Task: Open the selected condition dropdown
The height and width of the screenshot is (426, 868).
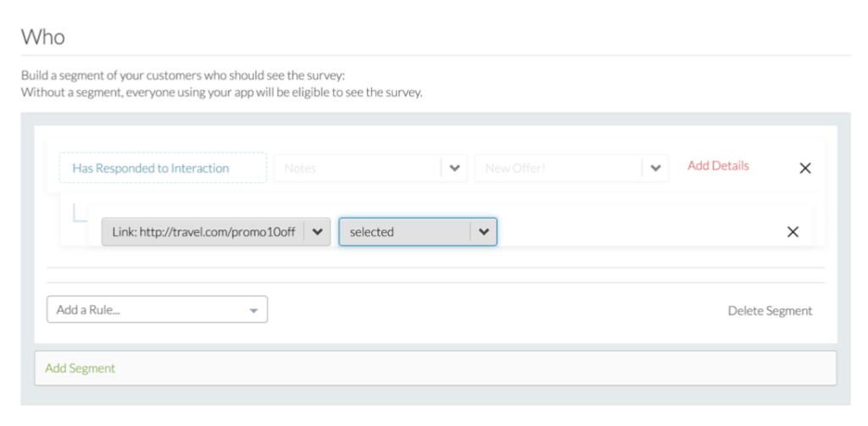Action: 404,232
